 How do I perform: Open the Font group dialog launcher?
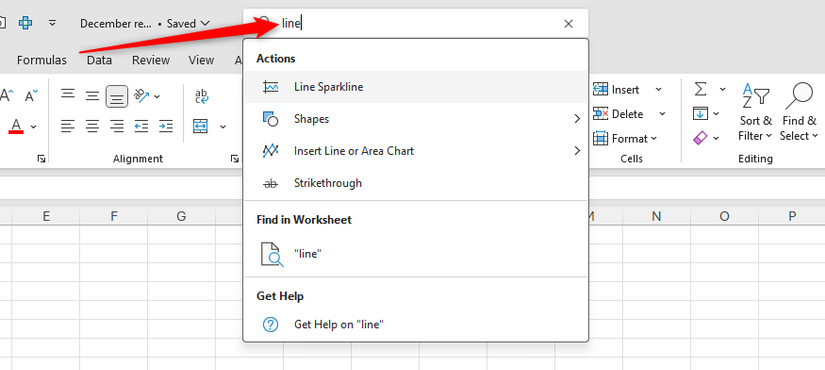[x=41, y=158]
